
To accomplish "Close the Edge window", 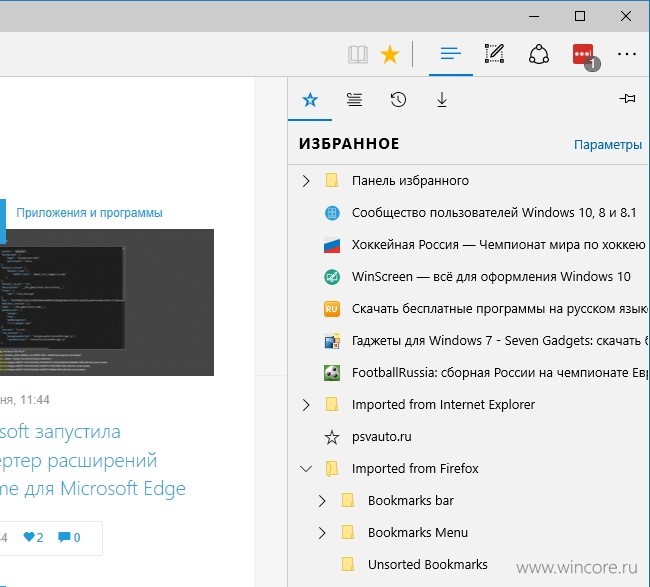I will 626,16.
